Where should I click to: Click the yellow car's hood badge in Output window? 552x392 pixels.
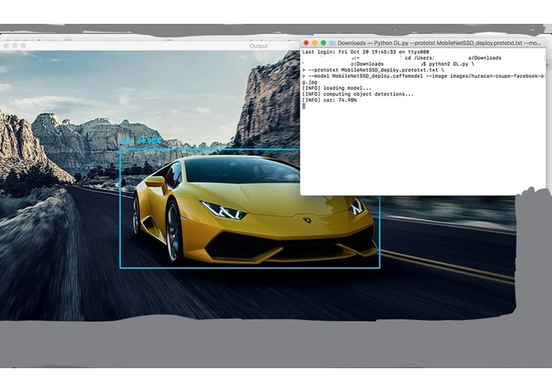307,221
